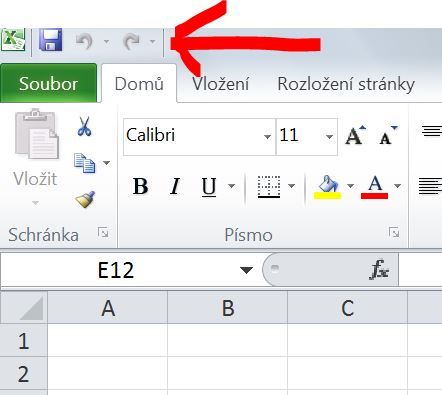Screen dimensions: 442x395
Task: Click the Save floppy disk icon
Action: point(50,40)
